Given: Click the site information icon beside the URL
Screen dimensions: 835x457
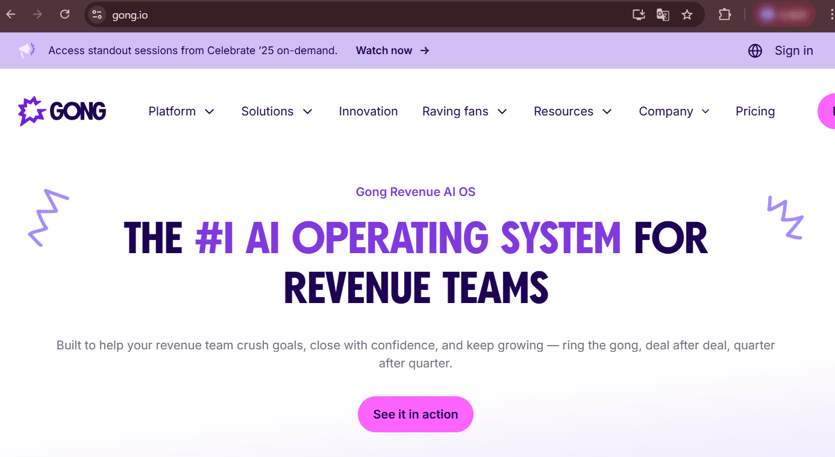Looking at the screenshot, I should click(97, 15).
